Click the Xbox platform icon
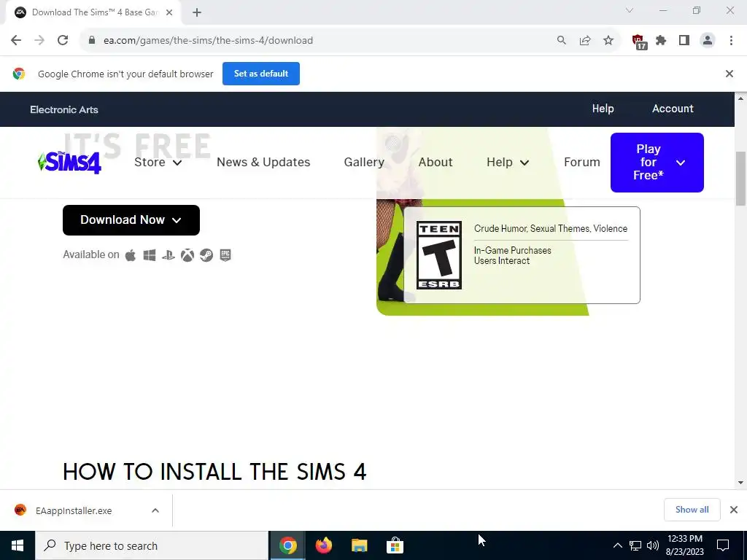Screen dimensions: 747x560 click(187, 255)
